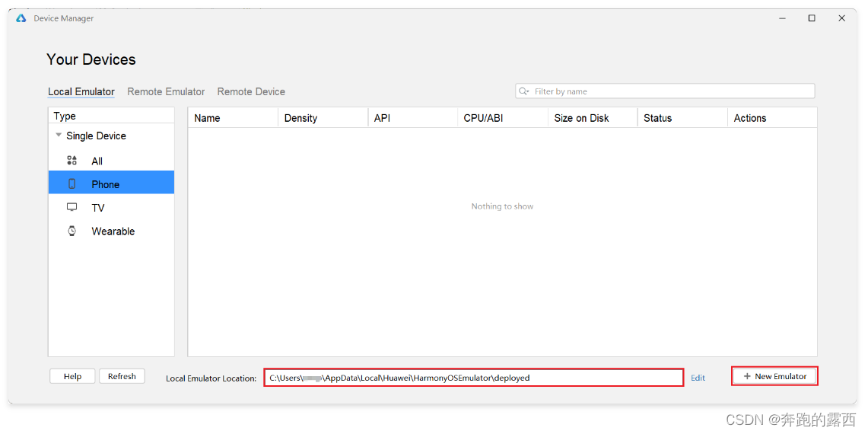Select the All device type
The image size is (868, 434).
click(x=111, y=161)
